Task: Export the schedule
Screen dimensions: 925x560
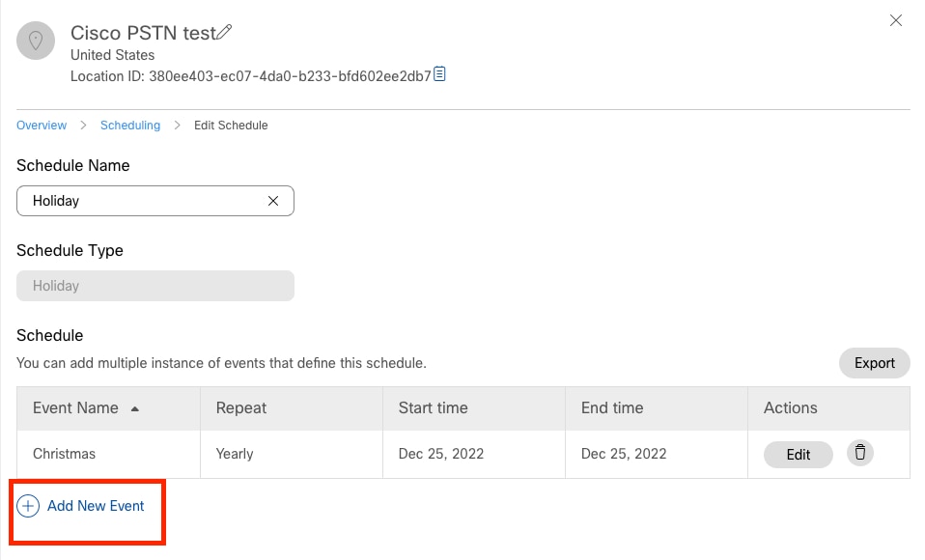Action: pyautogui.click(x=874, y=363)
